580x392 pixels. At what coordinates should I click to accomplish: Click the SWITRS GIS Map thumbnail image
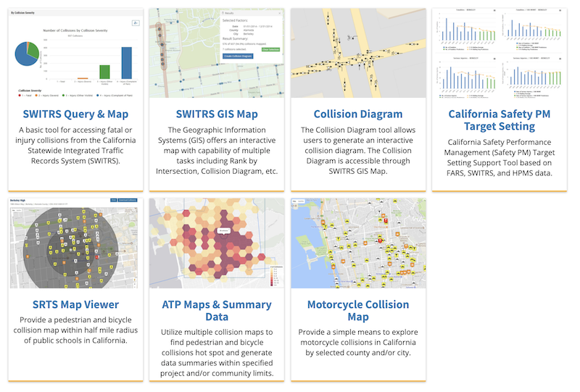pos(217,53)
